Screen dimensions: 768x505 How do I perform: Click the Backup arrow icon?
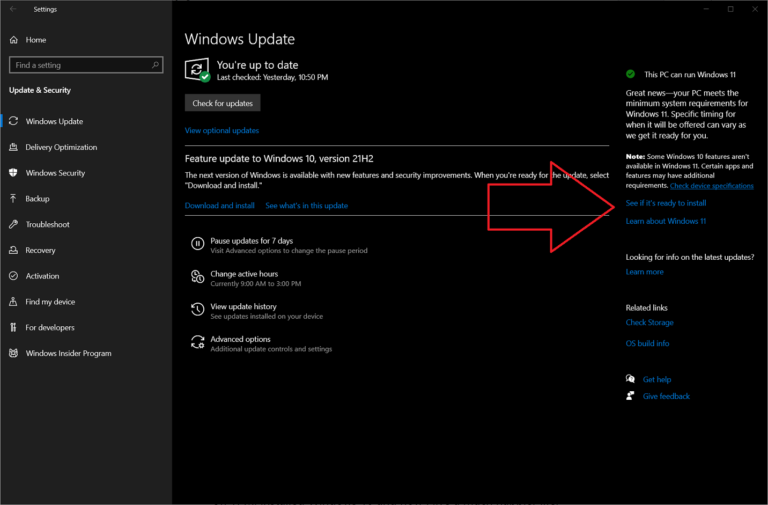coord(14,198)
